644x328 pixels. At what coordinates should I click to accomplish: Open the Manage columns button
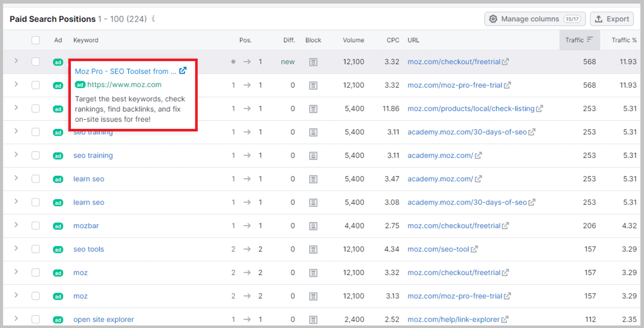(x=535, y=19)
